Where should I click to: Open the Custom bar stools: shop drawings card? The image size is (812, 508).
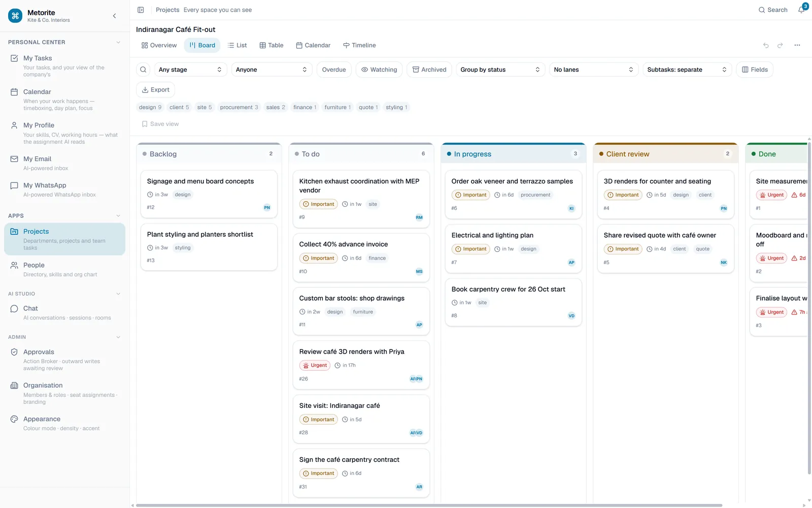pyautogui.click(x=361, y=311)
